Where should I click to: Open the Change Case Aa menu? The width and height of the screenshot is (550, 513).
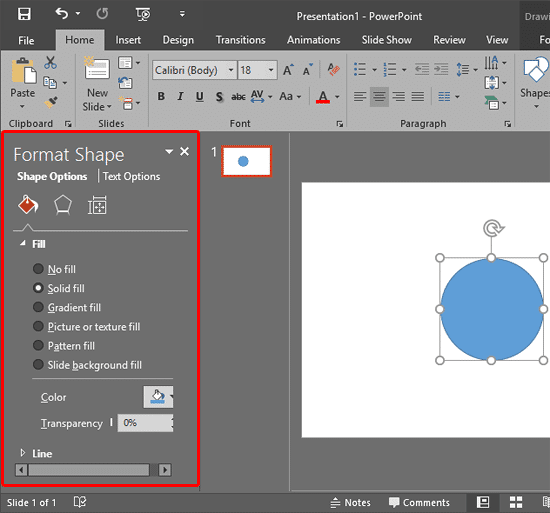click(290, 96)
